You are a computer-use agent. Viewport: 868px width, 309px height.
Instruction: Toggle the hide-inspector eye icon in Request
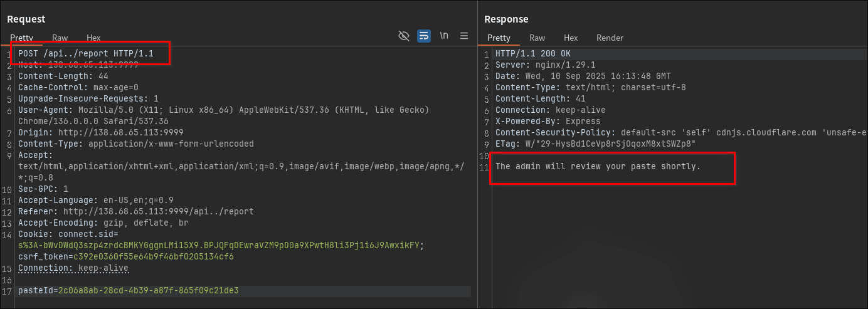pos(404,36)
